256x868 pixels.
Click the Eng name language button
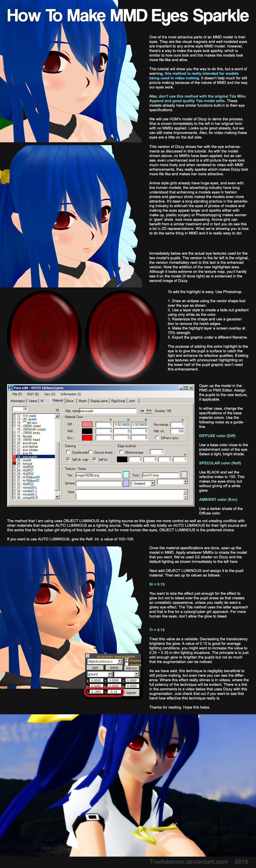coord(149,410)
